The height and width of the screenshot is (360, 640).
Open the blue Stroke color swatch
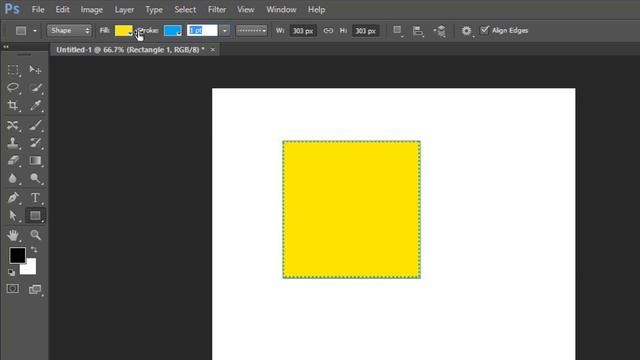click(173, 31)
